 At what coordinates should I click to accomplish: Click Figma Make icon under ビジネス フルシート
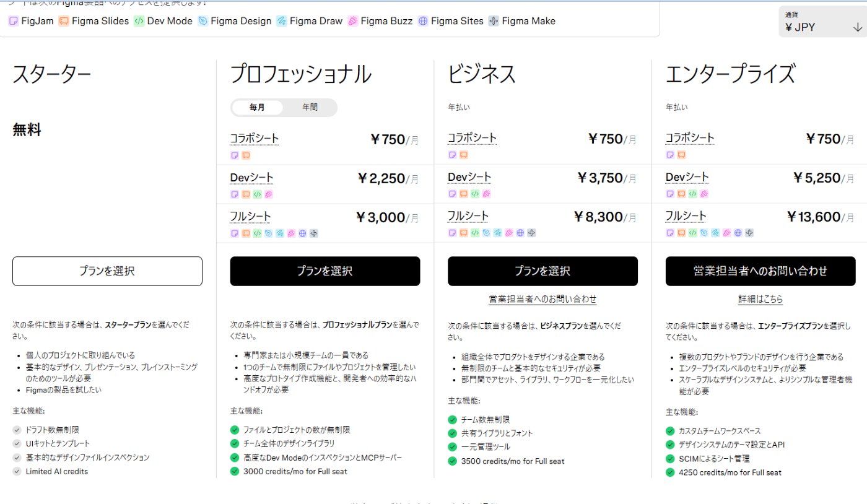532,233
